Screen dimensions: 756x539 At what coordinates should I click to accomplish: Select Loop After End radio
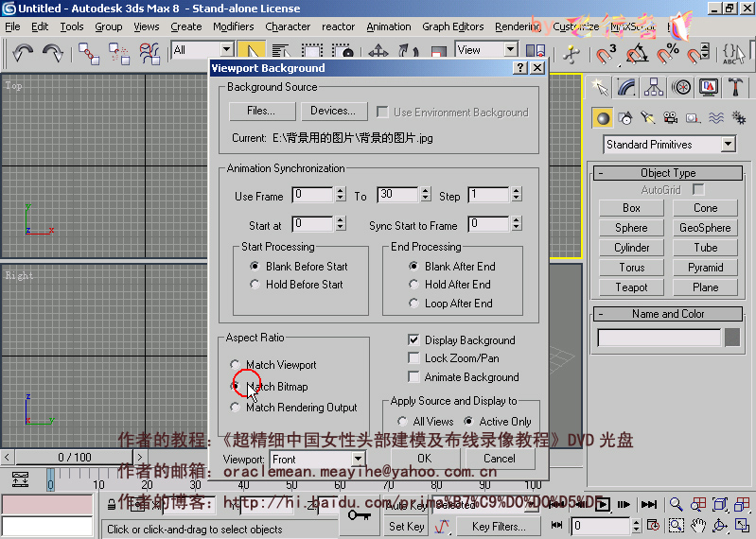coord(413,303)
